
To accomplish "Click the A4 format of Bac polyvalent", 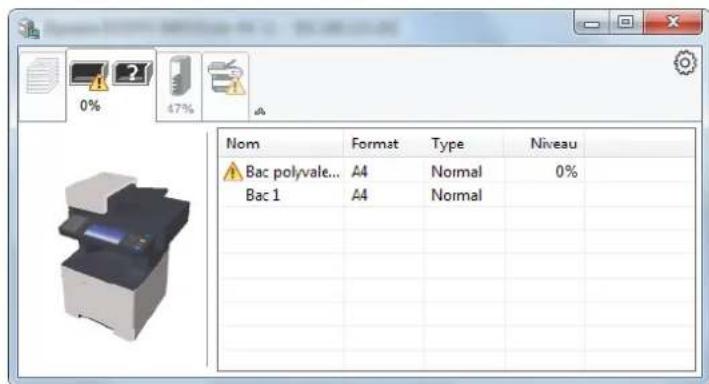I will 359,172.
